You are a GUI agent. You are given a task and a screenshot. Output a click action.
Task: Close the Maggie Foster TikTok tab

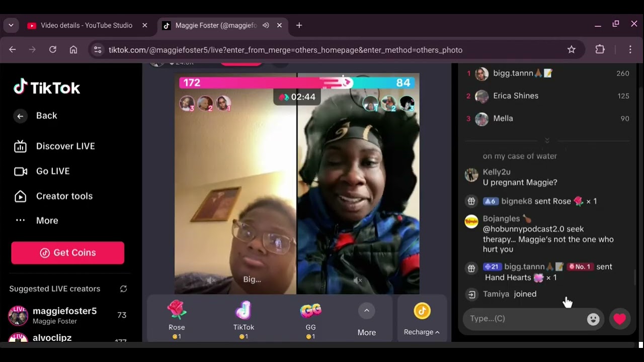[279, 25]
